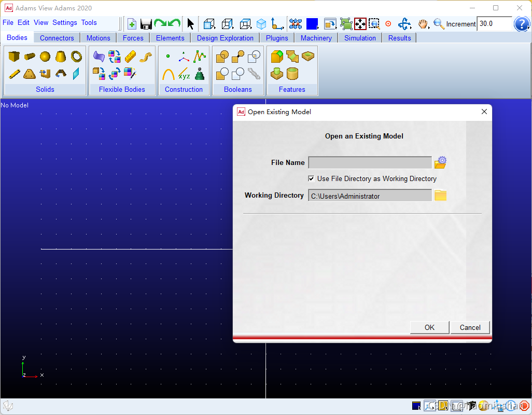Click the Save database floppy icon

(146, 24)
